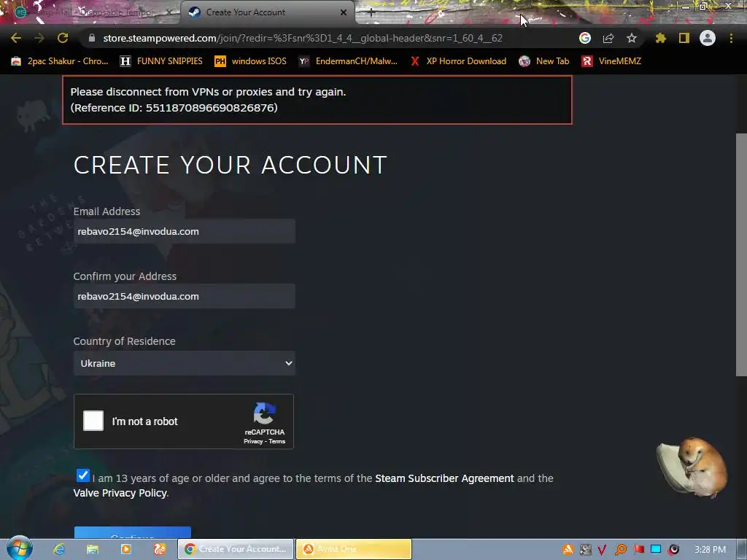Open the Avast One taskbar button
The width and height of the screenshot is (747, 560).
[354, 549]
